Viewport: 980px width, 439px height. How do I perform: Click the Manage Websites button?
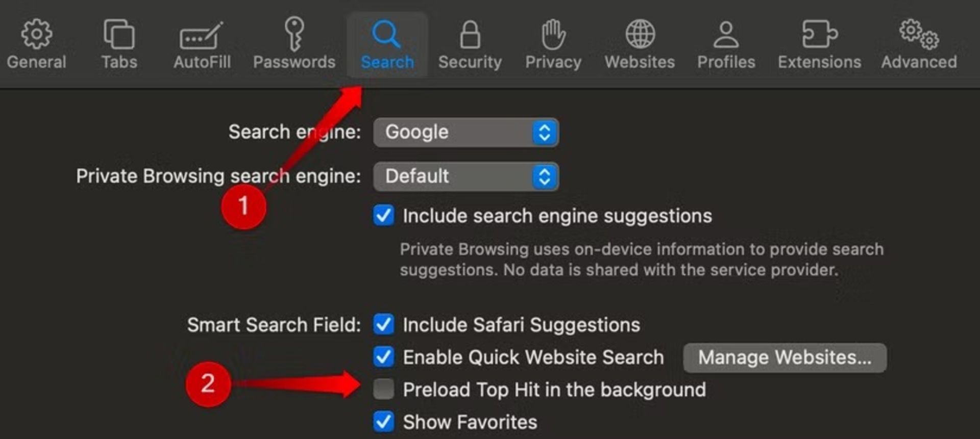pyautogui.click(x=785, y=357)
